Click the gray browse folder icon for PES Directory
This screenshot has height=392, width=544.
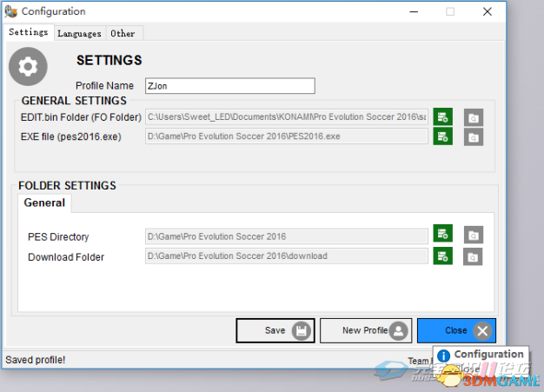474,235
